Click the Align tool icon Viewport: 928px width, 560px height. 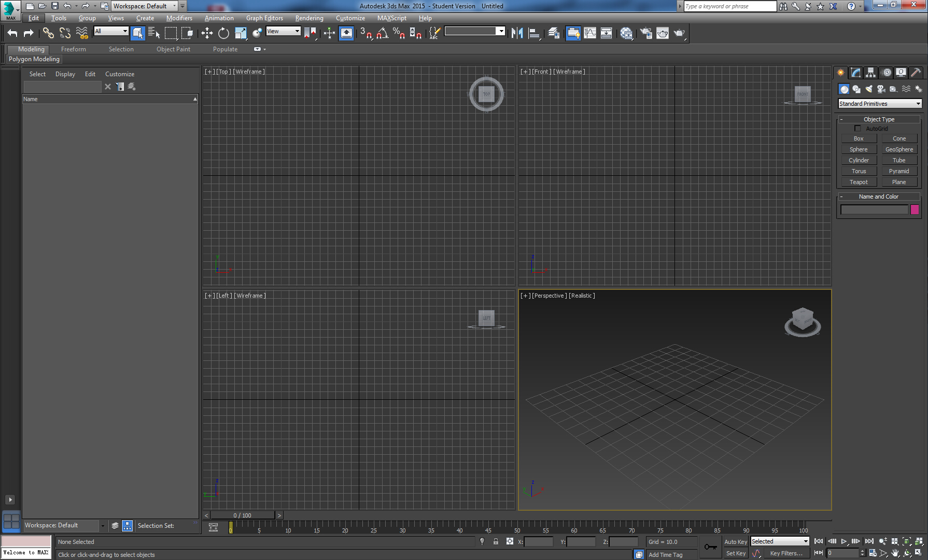[534, 33]
